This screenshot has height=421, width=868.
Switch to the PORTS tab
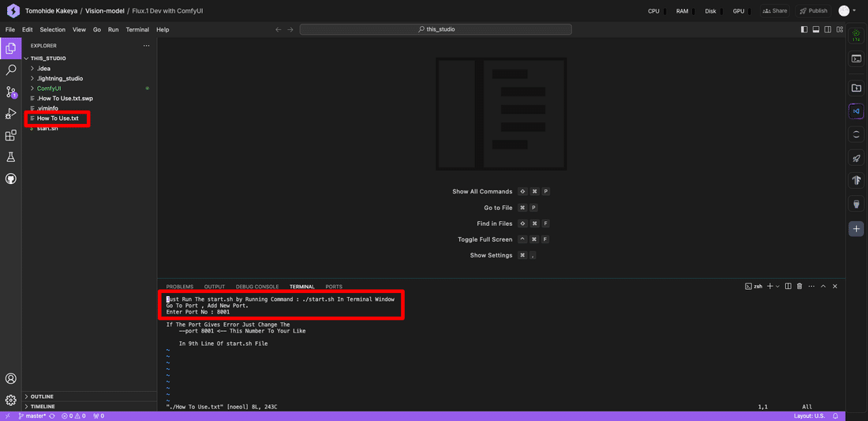334,287
